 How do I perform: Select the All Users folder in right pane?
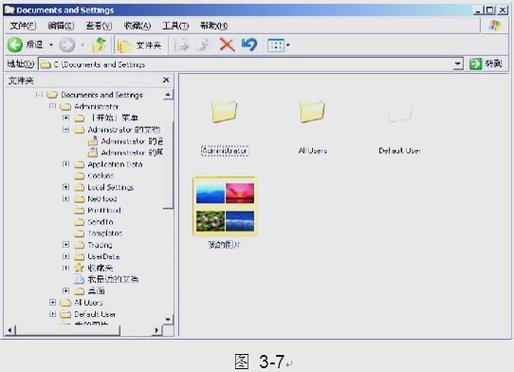click(x=312, y=127)
